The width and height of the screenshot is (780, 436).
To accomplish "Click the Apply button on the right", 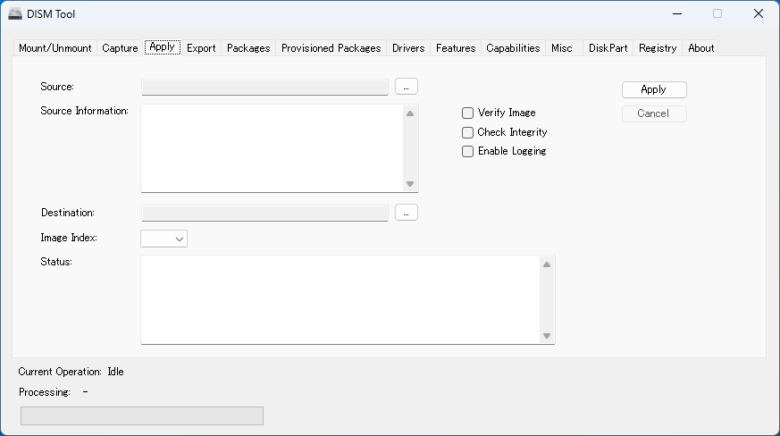I will click(x=654, y=90).
